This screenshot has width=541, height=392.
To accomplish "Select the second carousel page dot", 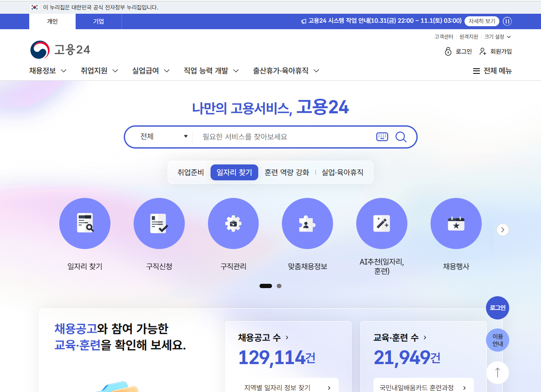I will [279, 286].
